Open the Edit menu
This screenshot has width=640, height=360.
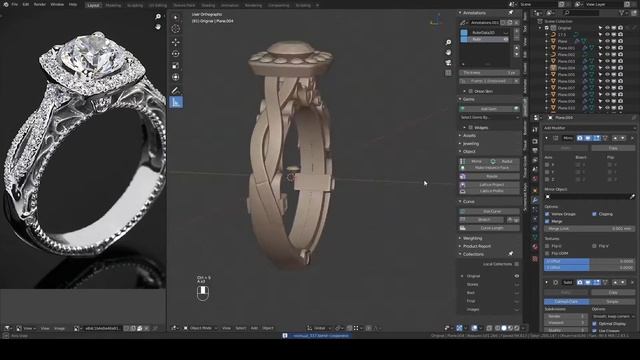tap(26, 4)
